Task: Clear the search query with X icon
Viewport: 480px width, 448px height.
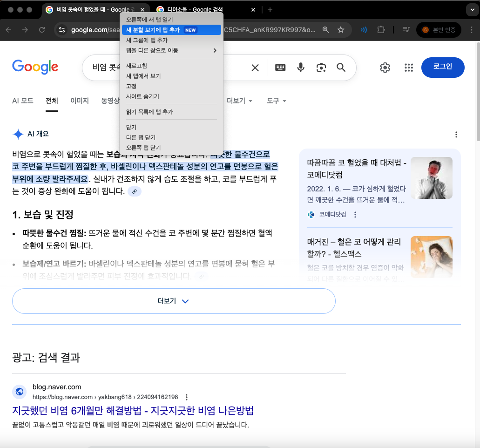Action: point(255,68)
